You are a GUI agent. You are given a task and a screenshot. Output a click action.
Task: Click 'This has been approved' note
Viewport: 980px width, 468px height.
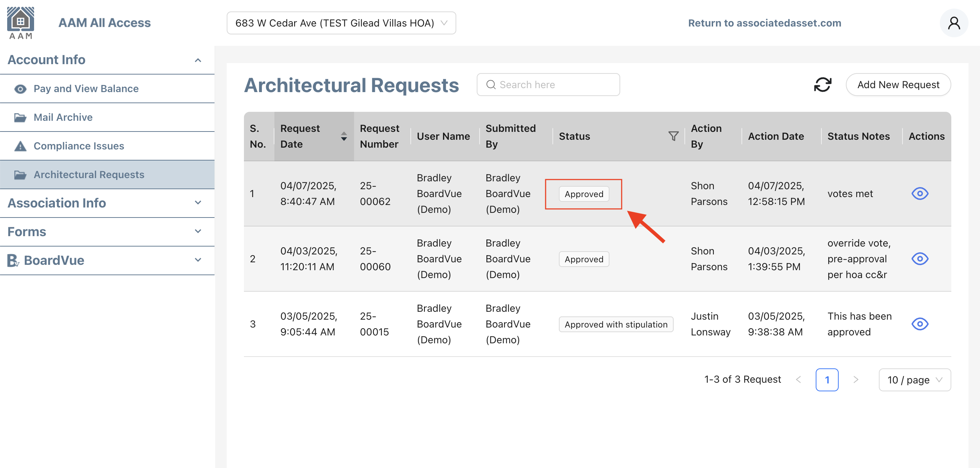(x=859, y=324)
